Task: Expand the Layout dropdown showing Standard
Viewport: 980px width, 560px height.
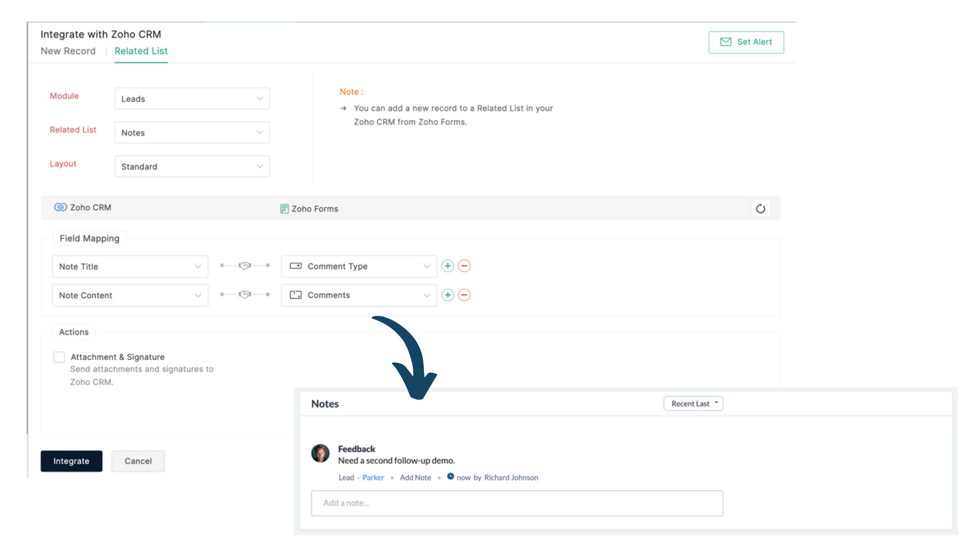Action: pyautogui.click(x=192, y=166)
